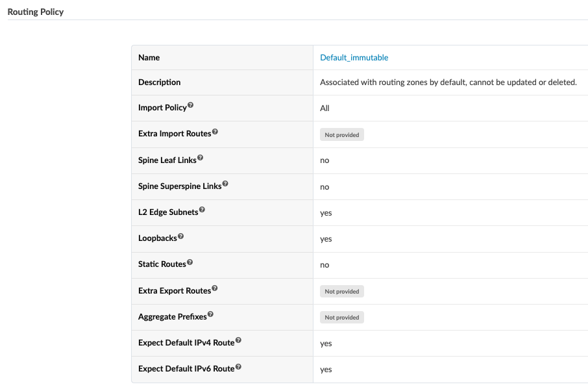Click the Spine Superspine Links label

[x=180, y=186]
